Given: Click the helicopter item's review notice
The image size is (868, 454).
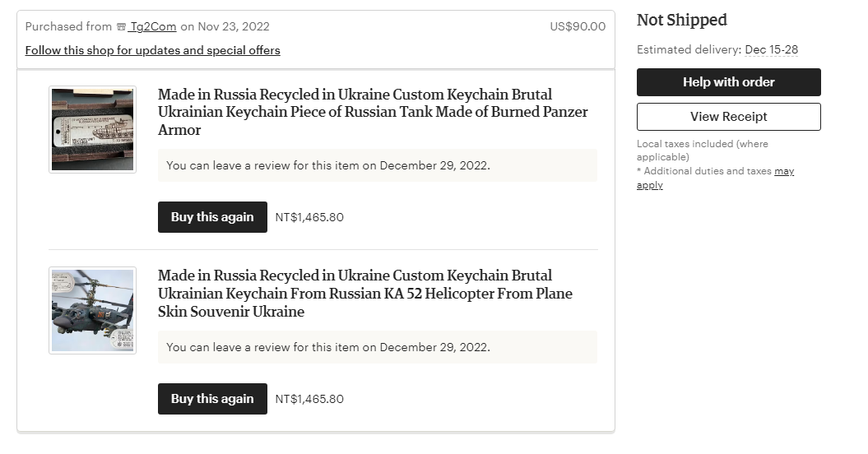Looking at the screenshot, I should click(x=378, y=347).
